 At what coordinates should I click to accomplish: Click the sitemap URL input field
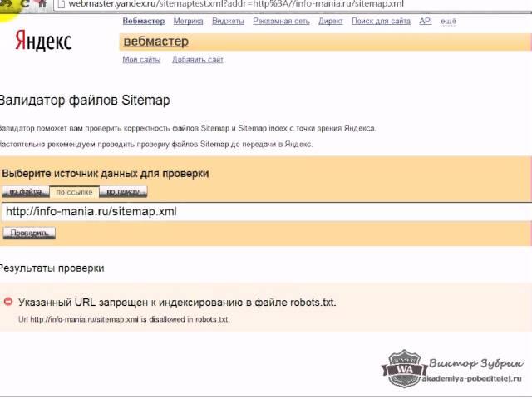[x=267, y=212]
